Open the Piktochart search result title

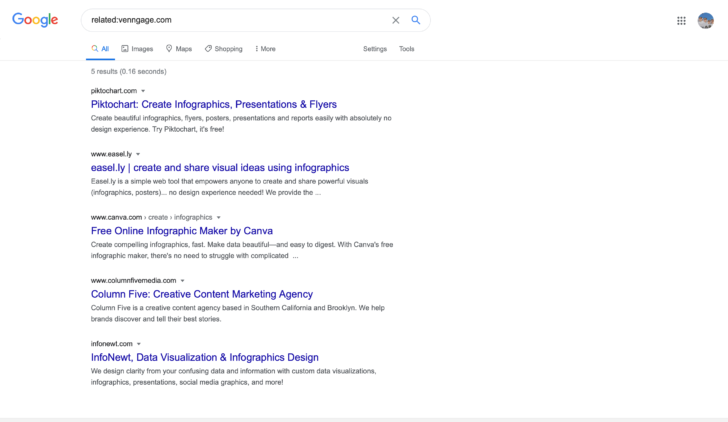pyautogui.click(x=213, y=104)
